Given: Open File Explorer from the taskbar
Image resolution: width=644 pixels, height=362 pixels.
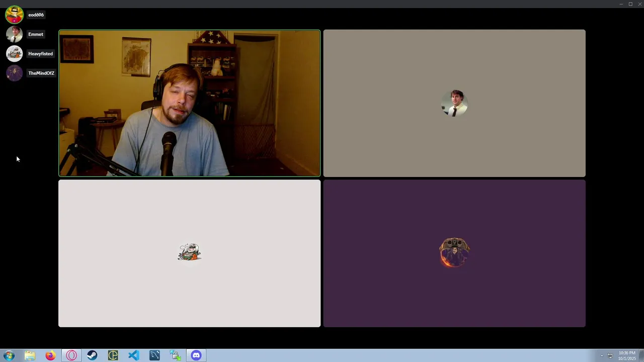Looking at the screenshot, I should click(30, 355).
